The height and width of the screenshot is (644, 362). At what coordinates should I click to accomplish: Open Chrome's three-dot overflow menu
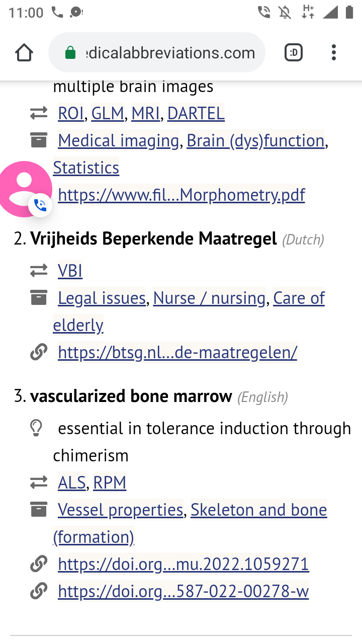(x=334, y=53)
